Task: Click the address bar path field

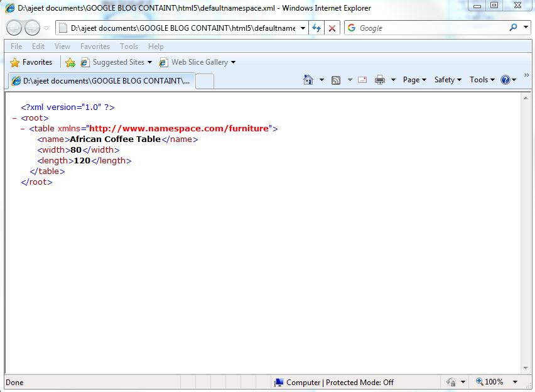Action: 183,28
